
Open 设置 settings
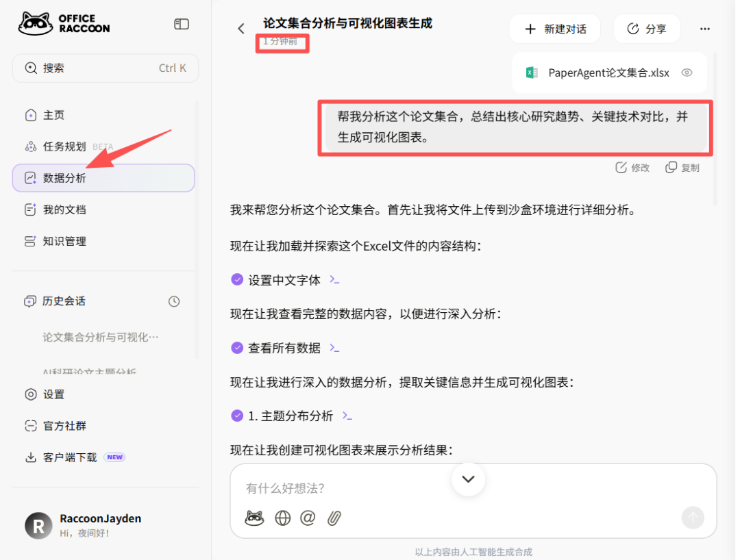pos(103,394)
